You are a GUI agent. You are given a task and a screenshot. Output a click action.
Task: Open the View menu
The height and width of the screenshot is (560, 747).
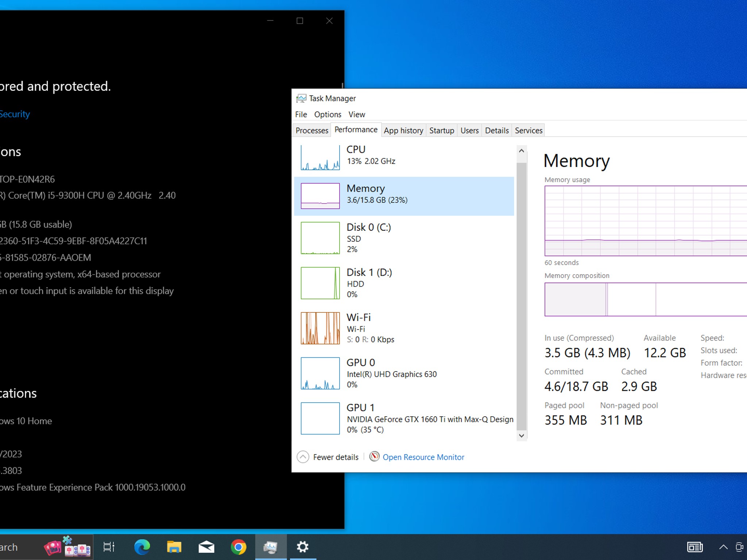(356, 114)
